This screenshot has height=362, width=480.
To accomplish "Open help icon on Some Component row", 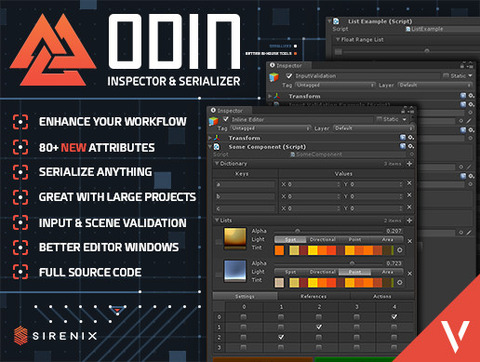I will [403, 146].
